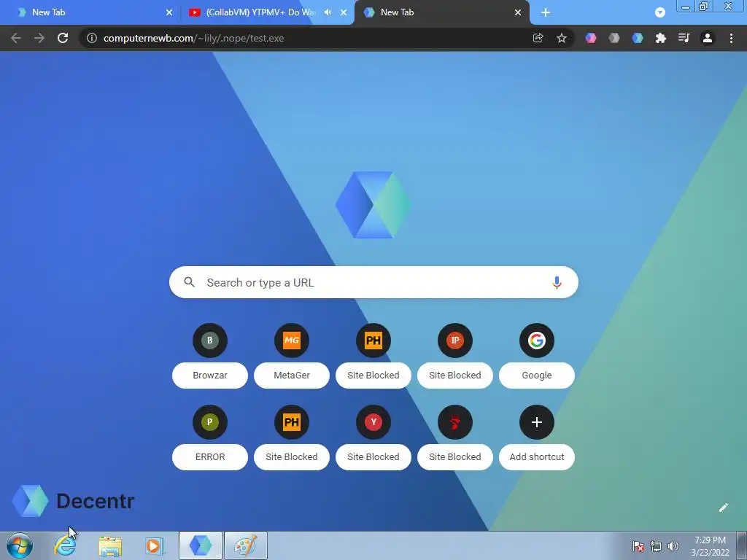Open a new tab with plus button
747x560 pixels.
click(x=546, y=12)
